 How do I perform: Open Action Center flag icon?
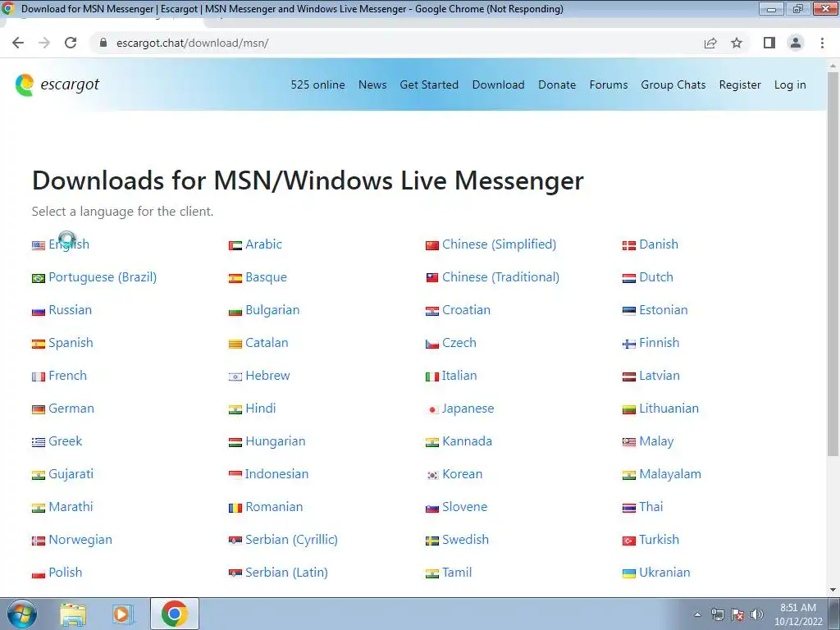coord(737,614)
